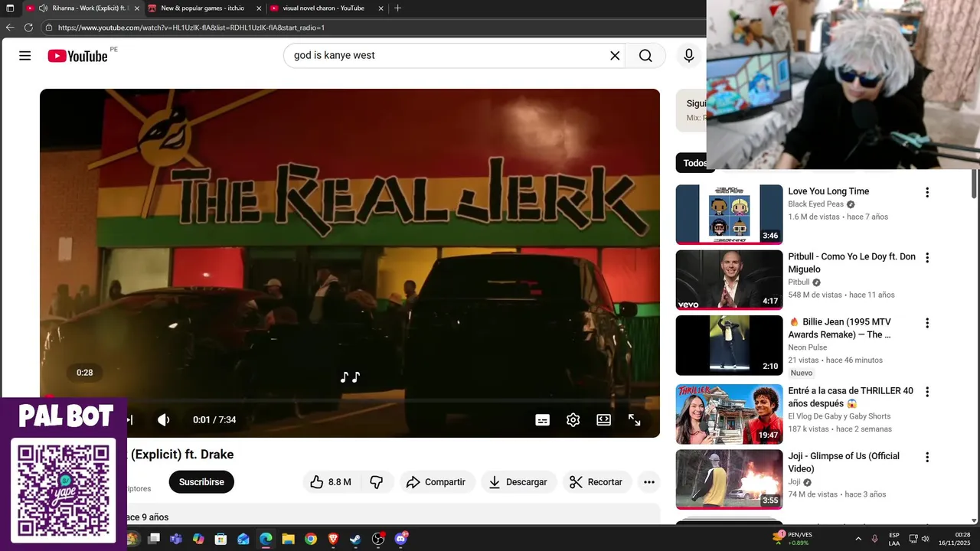Open options for Billie Jean video
This screenshot has height=551, width=980.
pyautogui.click(x=927, y=323)
